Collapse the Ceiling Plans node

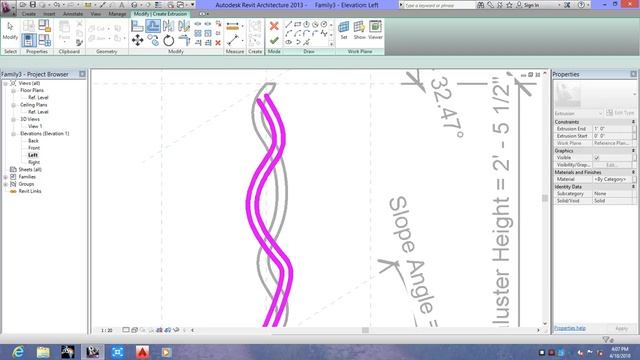coord(13,105)
